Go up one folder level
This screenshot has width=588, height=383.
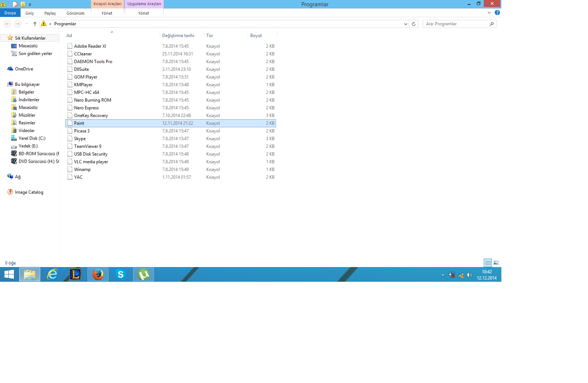click(x=35, y=24)
